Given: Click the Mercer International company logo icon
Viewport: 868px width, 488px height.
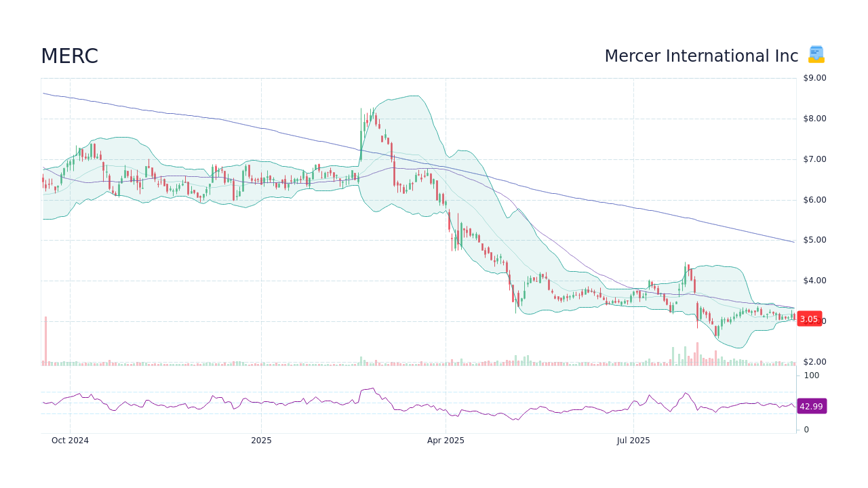Looking at the screenshot, I should pos(816,56).
